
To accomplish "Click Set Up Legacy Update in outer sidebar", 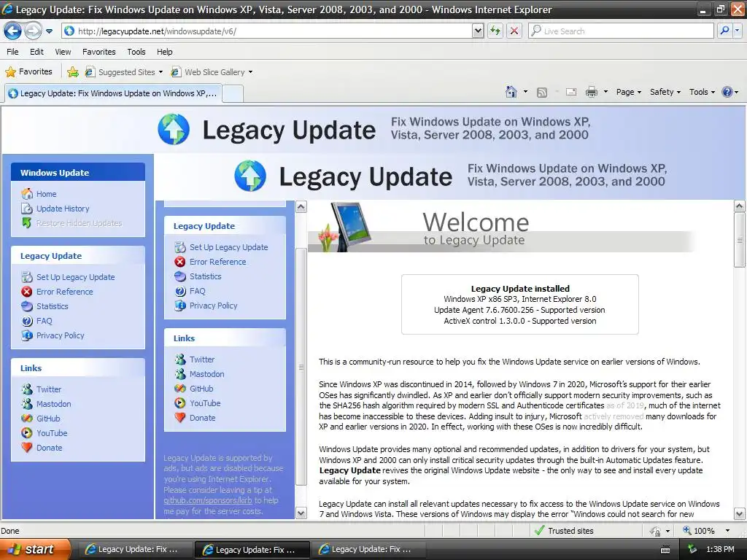I will pyautogui.click(x=75, y=277).
